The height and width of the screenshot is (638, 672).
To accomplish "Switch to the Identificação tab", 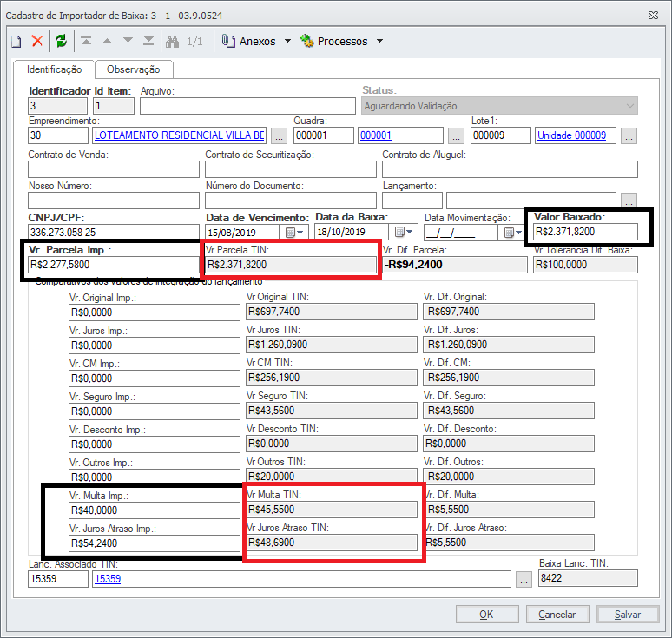I will 54,69.
